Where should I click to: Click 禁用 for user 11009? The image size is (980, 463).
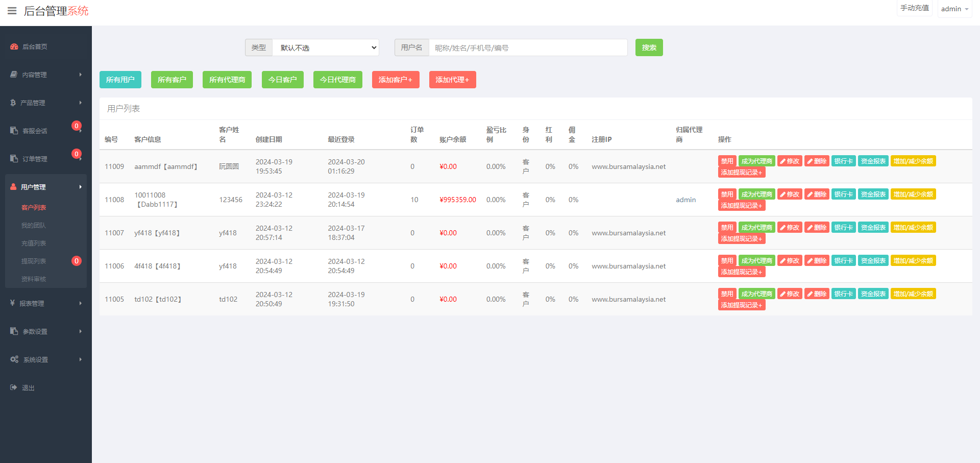click(x=727, y=161)
